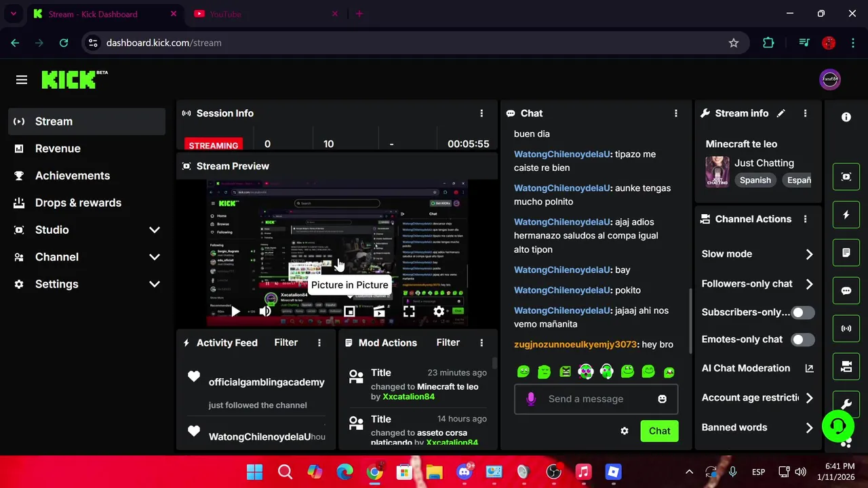Open the hamburger sidebar menu
This screenshot has width=868, height=488.
(22, 80)
